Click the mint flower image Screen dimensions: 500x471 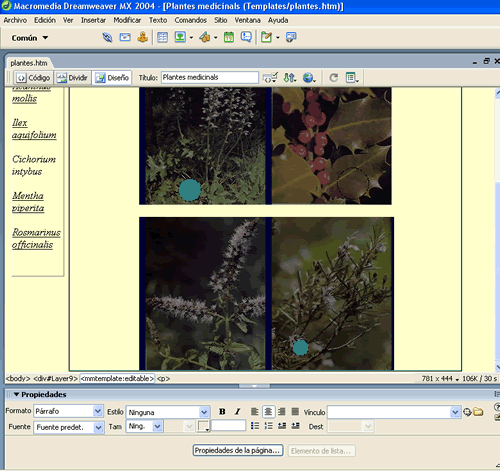(205, 294)
